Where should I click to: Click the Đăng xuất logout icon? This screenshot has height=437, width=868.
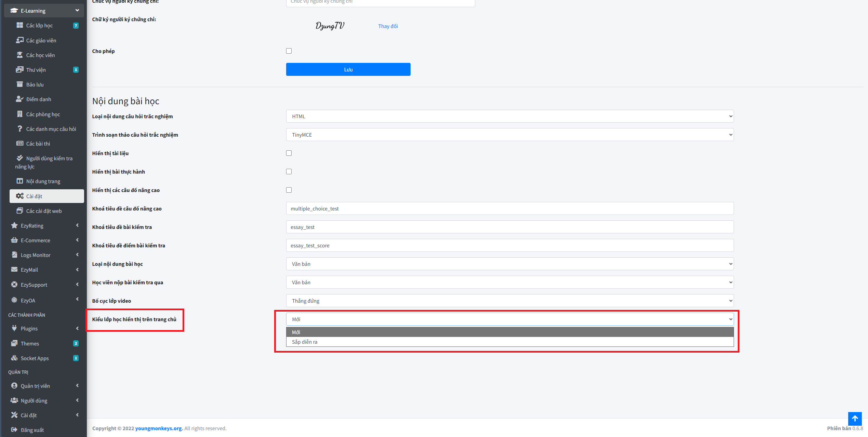14,430
